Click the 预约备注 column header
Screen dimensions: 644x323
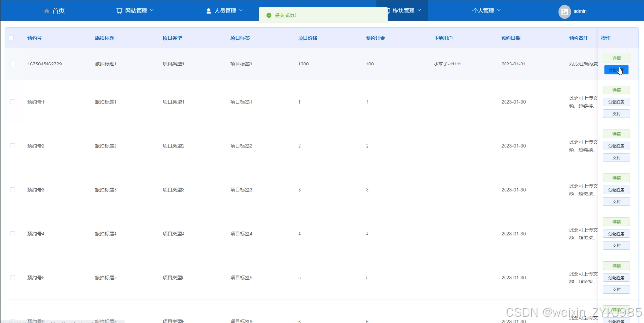[578, 38]
